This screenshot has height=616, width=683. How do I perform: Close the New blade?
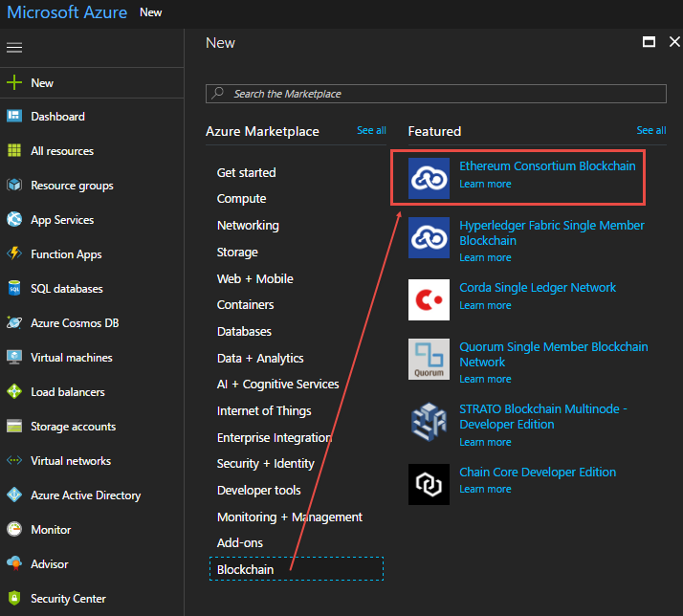[x=674, y=42]
